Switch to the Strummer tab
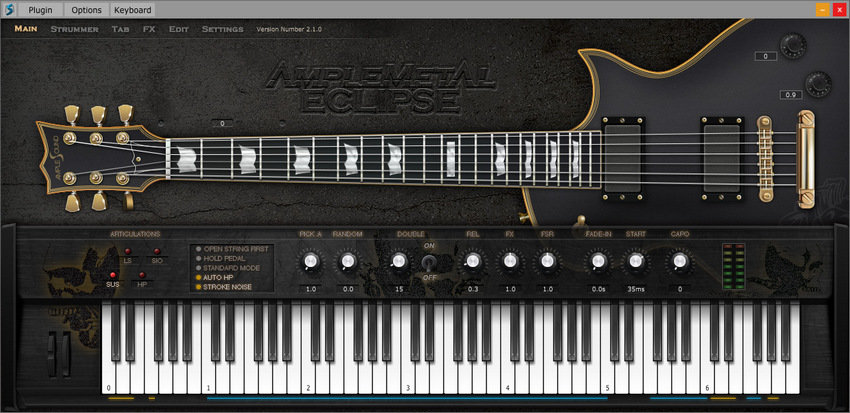The height and width of the screenshot is (413, 850). [74, 29]
